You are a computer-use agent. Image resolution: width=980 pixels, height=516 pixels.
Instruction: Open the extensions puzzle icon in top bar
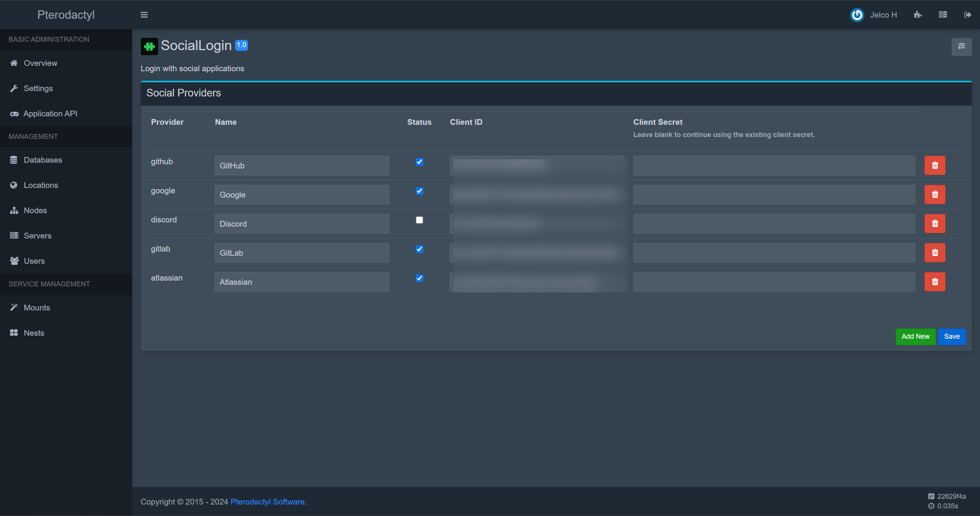918,15
